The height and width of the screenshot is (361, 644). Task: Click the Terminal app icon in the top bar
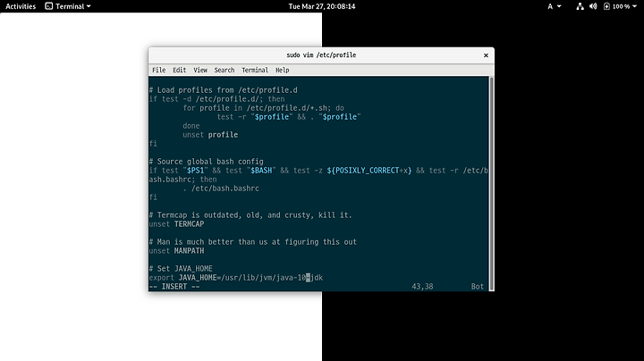pyautogui.click(x=49, y=6)
